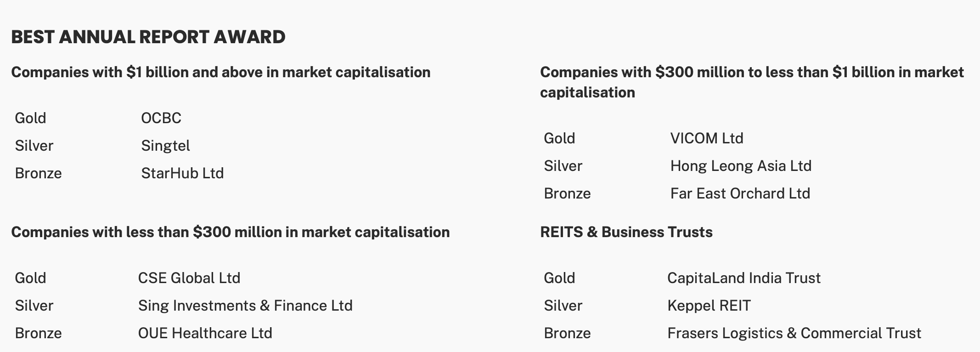Click the Bronze label beside OUE Healthcare Ltd

38,333
